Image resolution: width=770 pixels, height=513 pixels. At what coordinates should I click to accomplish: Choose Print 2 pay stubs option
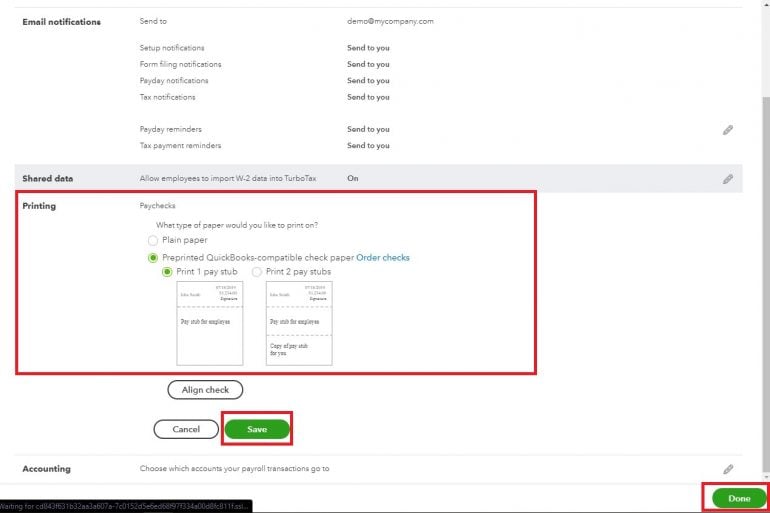coord(257,271)
